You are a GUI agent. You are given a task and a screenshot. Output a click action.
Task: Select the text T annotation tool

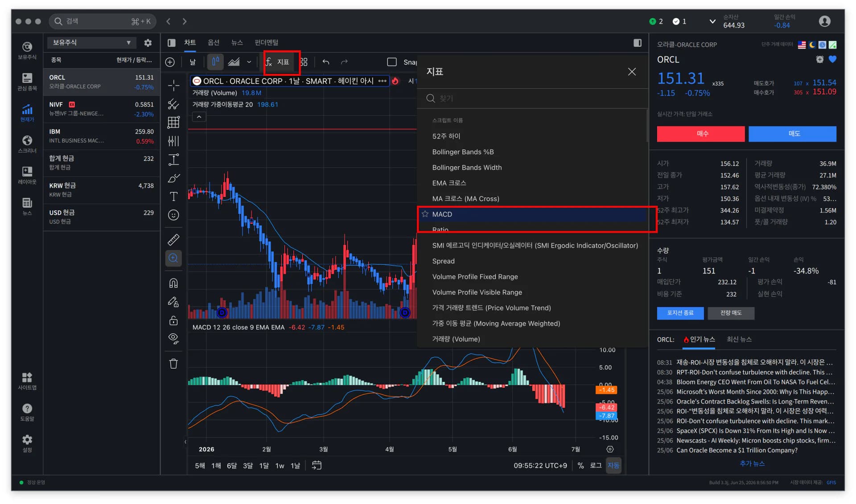point(173,197)
